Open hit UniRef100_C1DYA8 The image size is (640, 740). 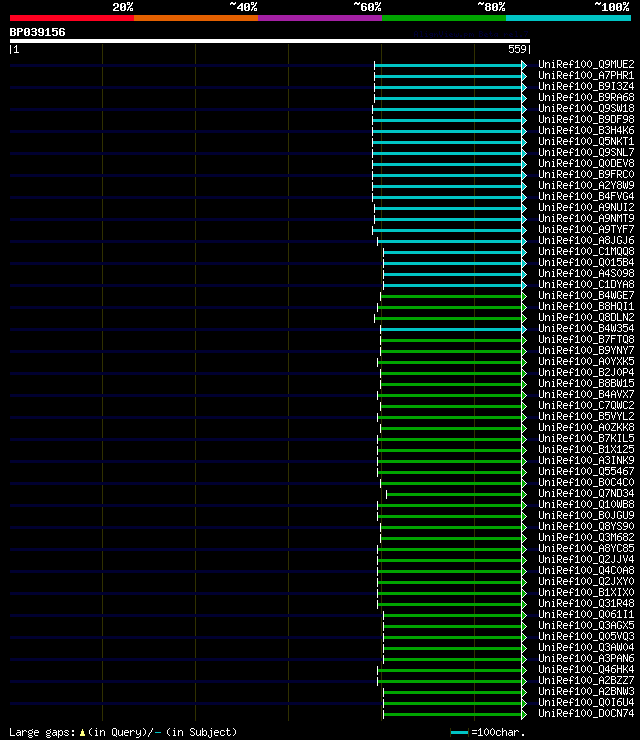coord(586,284)
